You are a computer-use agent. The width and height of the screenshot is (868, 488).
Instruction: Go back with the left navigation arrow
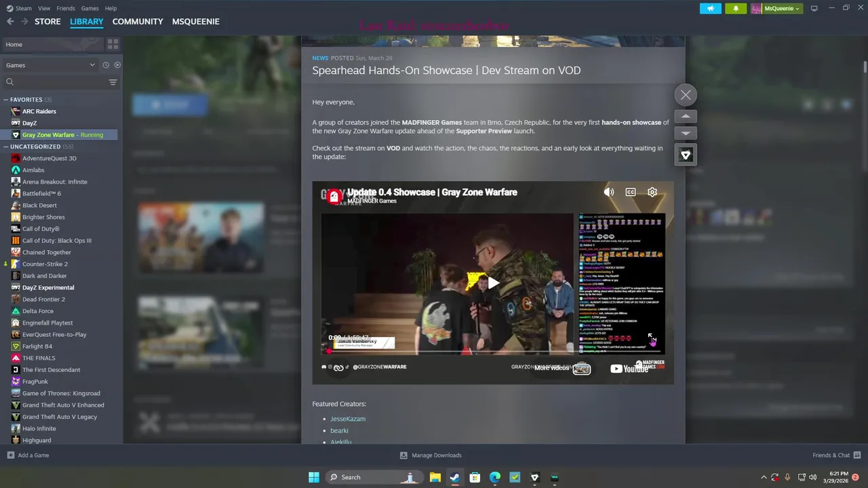click(x=10, y=22)
